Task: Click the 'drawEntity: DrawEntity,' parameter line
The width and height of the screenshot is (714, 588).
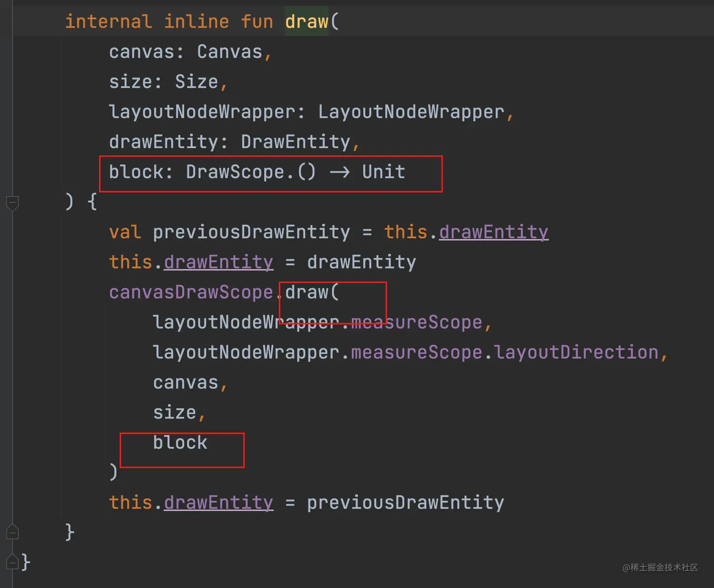Action: 234,142
